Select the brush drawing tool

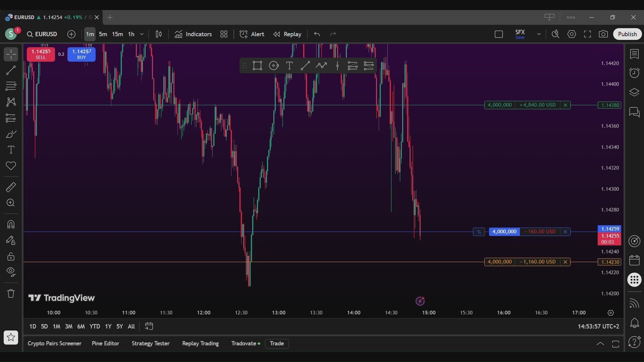coord(11,134)
